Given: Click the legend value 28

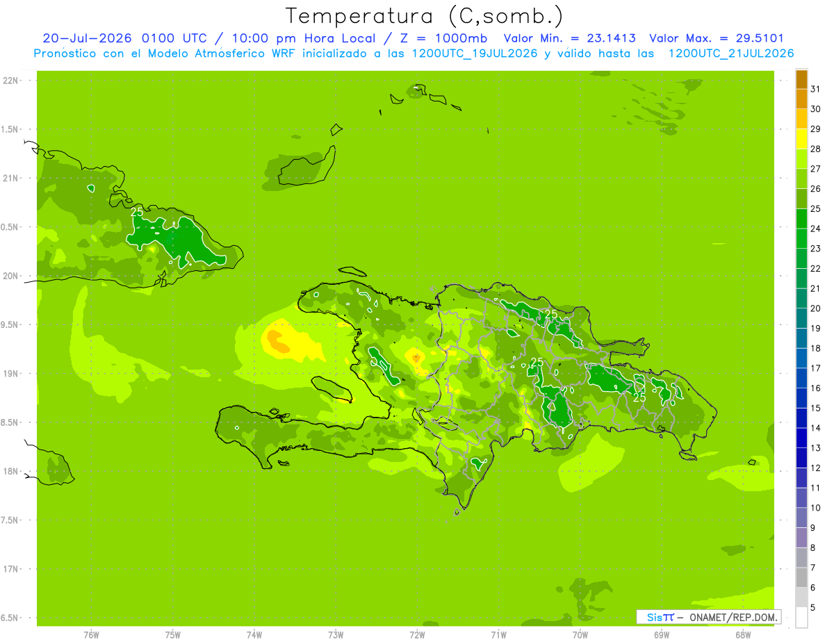Looking at the screenshot, I should click(815, 149).
